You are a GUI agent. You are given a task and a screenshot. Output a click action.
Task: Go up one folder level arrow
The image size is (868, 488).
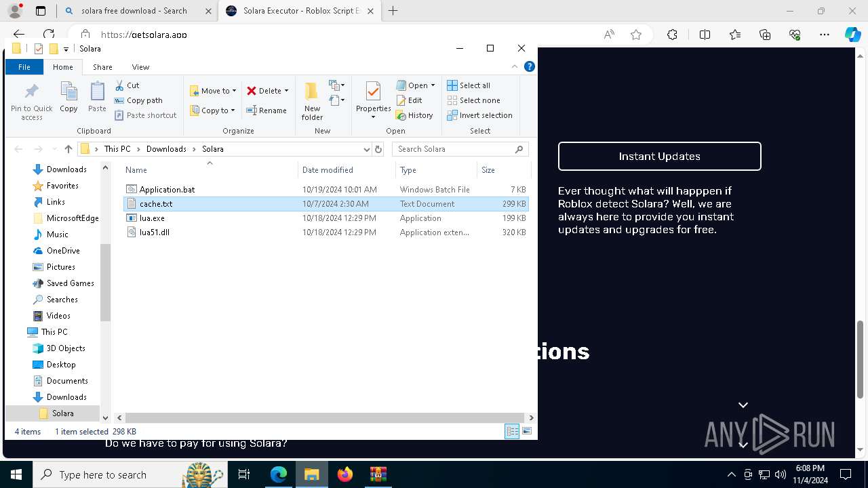coord(68,149)
